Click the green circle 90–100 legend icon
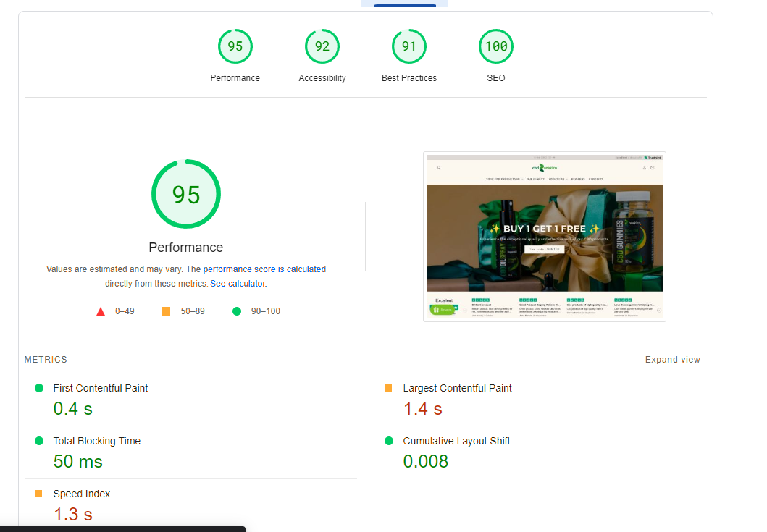Screen dimensions: 767x532 [x=237, y=311]
